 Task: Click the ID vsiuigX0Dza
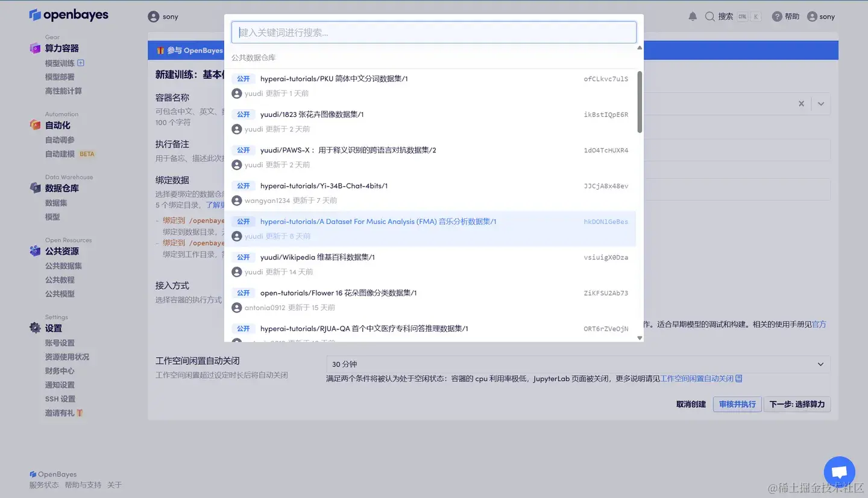point(606,257)
